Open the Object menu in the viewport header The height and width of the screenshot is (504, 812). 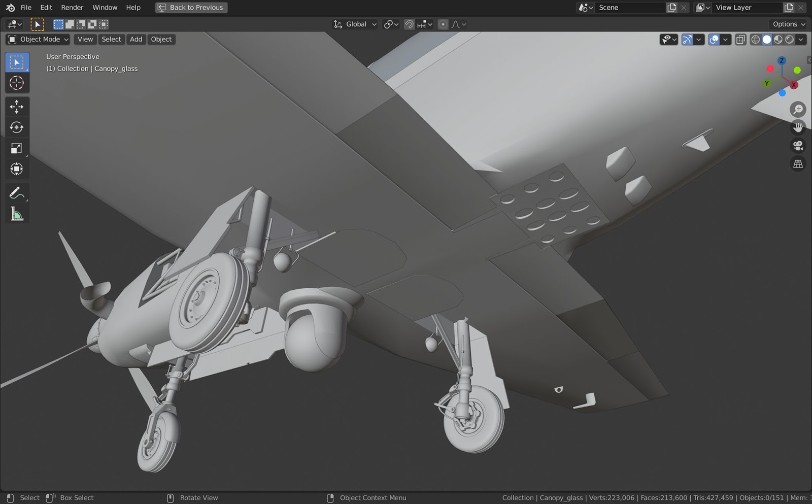pos(161,39)
